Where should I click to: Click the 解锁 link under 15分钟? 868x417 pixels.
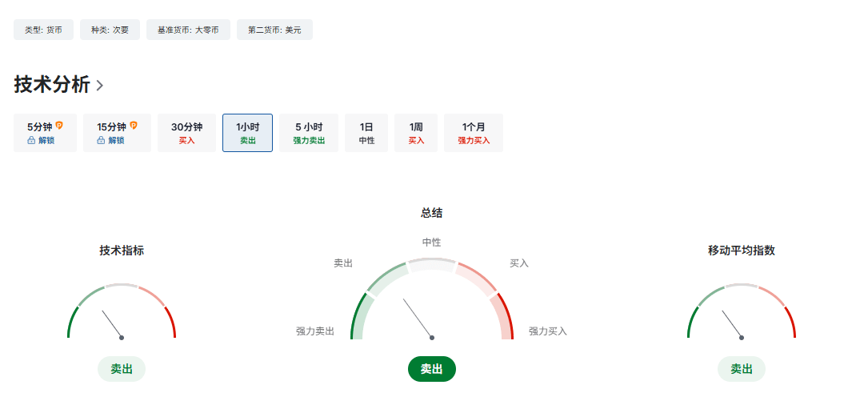pos(116,141)
